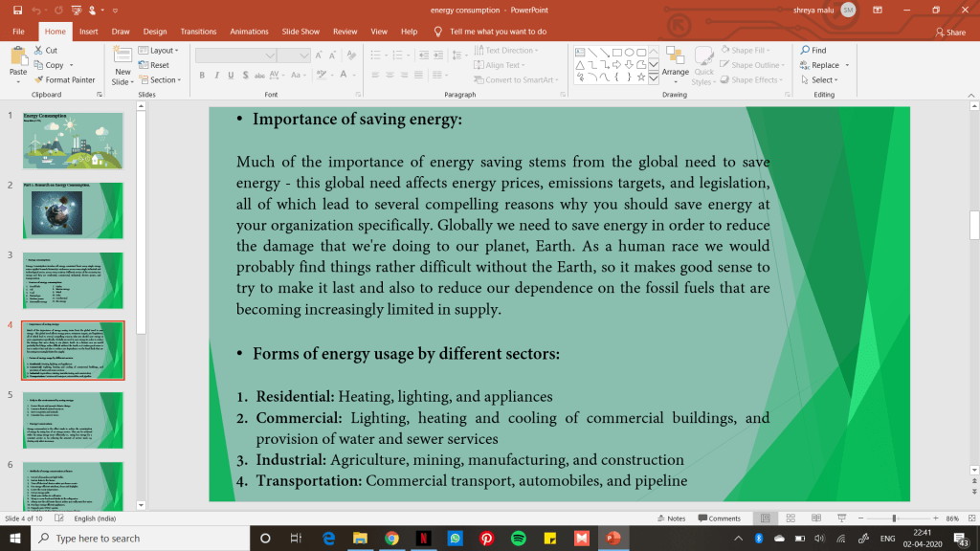Open Spotify from the taskbar
This screenshot has height=551, width=980.
[x=519, y=539]
